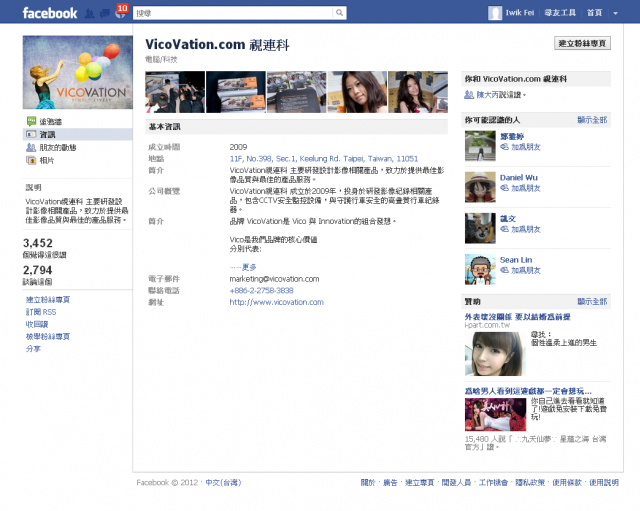This screenshot has width=640, height=511.
Task: Expand the 更多 link in description
Action: 249,267
